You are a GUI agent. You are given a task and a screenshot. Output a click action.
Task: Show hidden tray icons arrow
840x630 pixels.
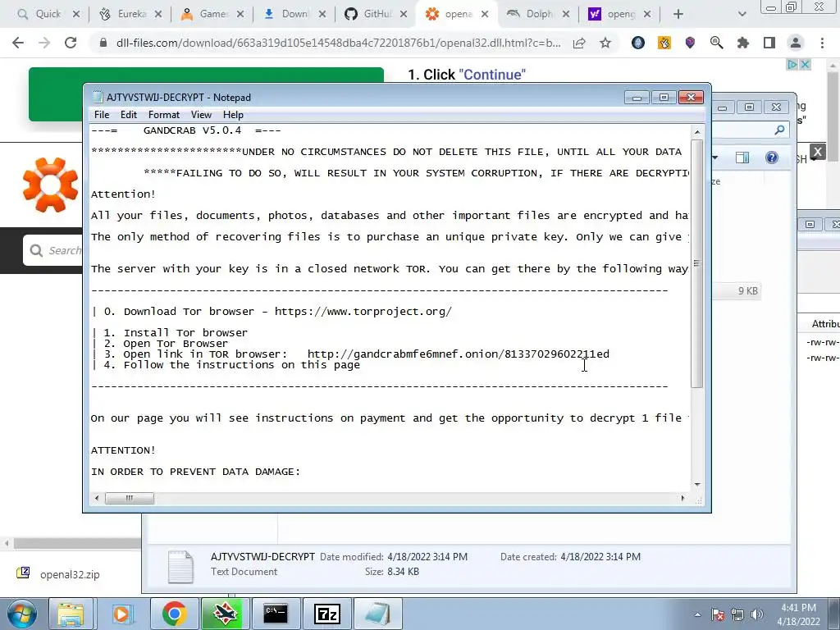tap(697, 614)
